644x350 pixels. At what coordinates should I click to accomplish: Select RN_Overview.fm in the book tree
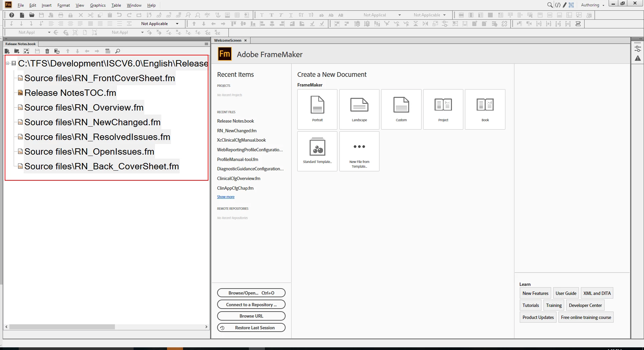84,108
